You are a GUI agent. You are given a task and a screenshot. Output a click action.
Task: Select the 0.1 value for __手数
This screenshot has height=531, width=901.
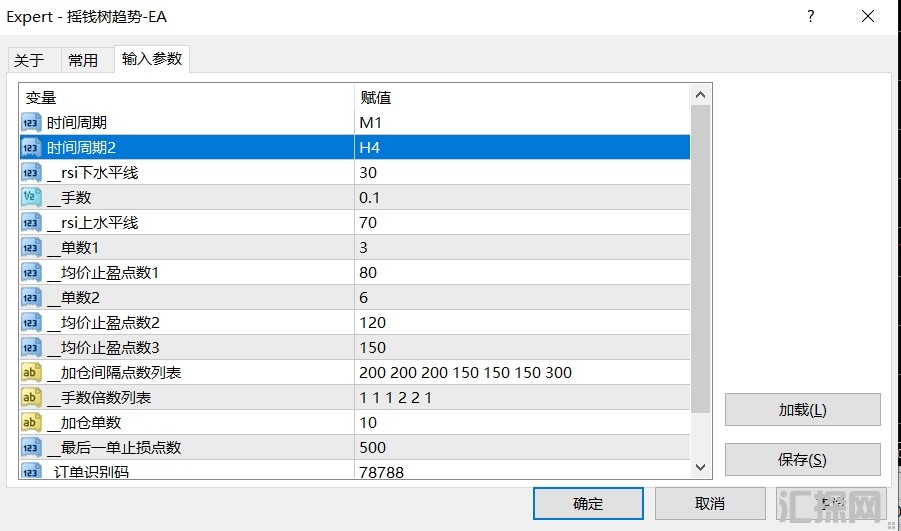click(370, 198)
